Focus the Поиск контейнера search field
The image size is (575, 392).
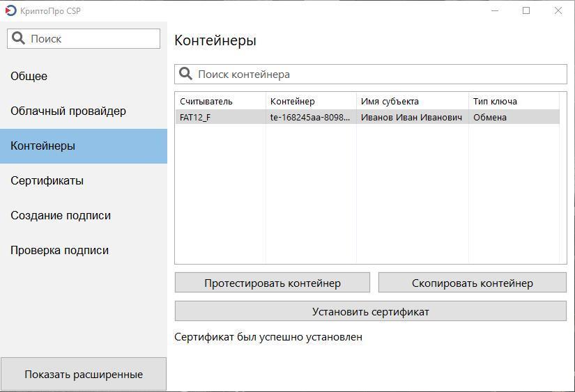tap(371, 75)
